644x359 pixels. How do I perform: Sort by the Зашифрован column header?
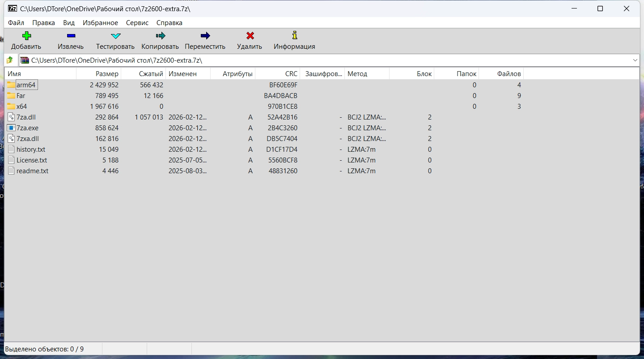(x=322, y=74)
